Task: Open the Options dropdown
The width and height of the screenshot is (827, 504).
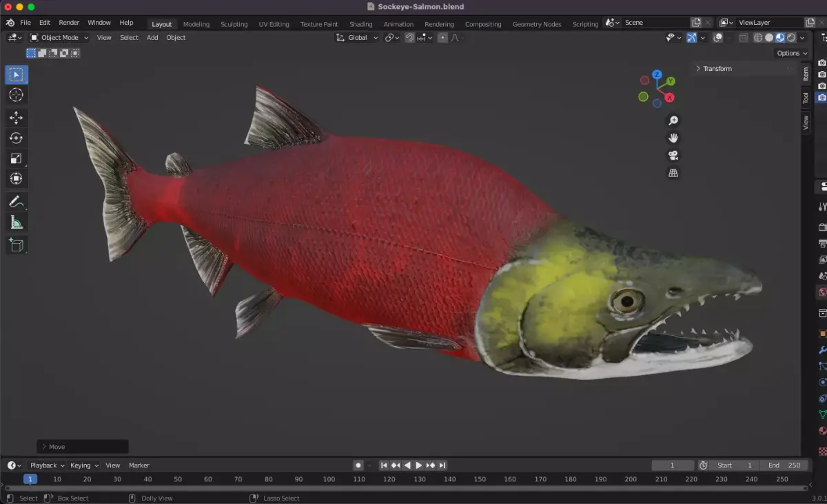Action: (792, 53)
